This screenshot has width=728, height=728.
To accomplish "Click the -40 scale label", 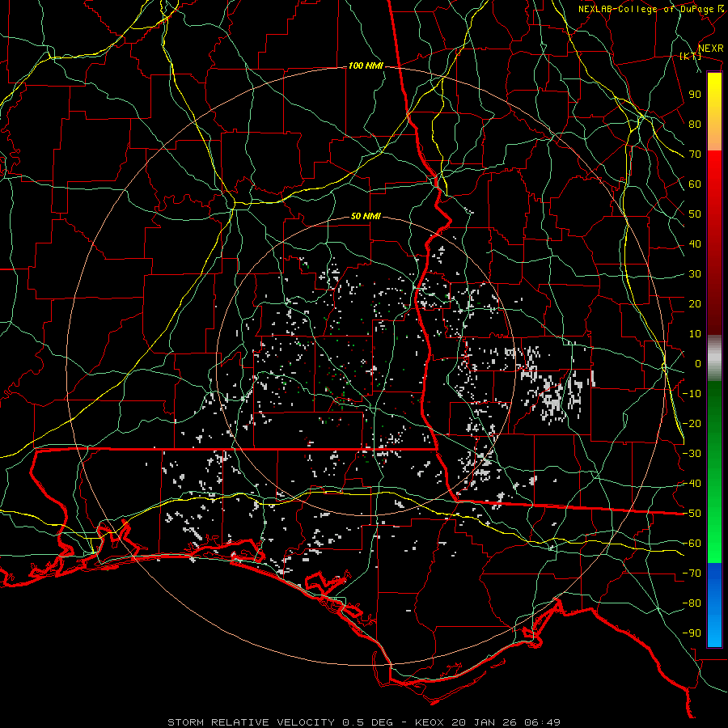I will [x=692, y=484].
